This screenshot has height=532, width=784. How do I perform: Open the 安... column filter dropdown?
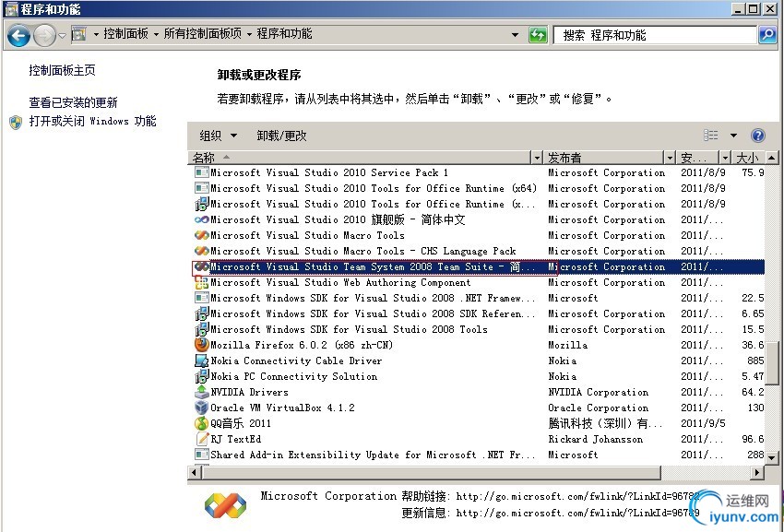point(725,158)
